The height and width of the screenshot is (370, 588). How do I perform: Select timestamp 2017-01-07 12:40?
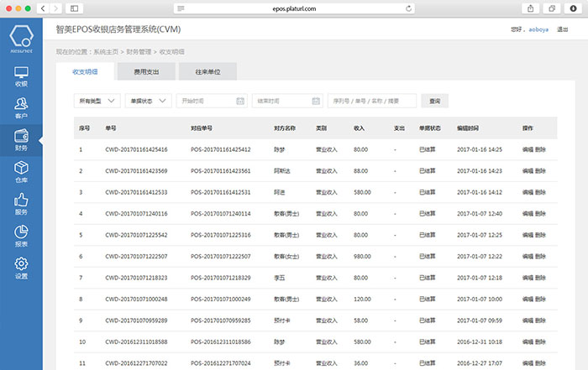click(x=480, y=213)
